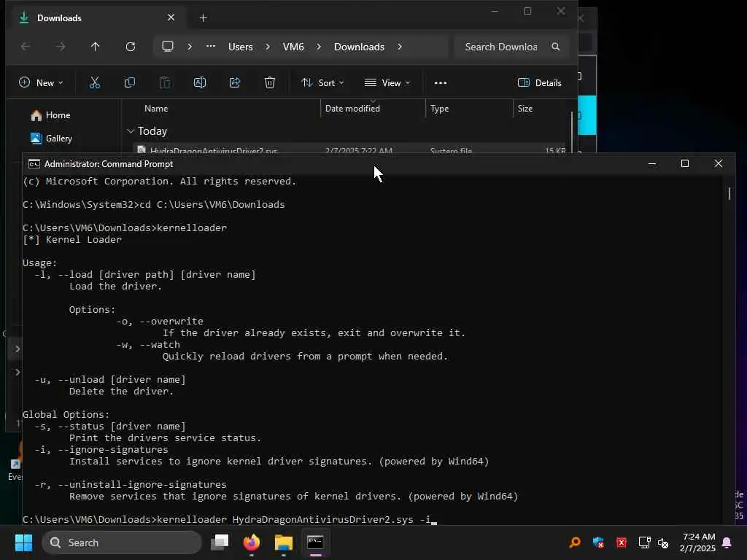The width and height of the screenshot is (747, 560).
Task: Select the Downloads tab in Explorer
Action: [x=98, y=18]
